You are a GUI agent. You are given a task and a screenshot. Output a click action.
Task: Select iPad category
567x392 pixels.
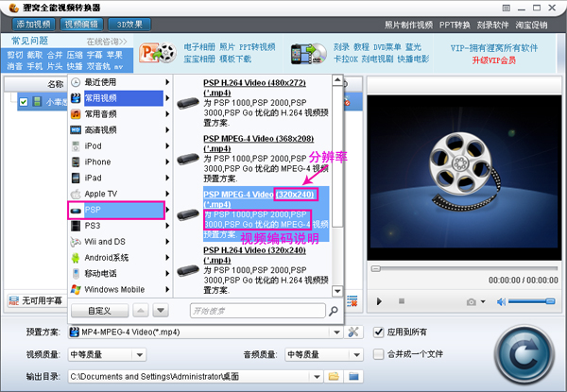coord(120,178)
